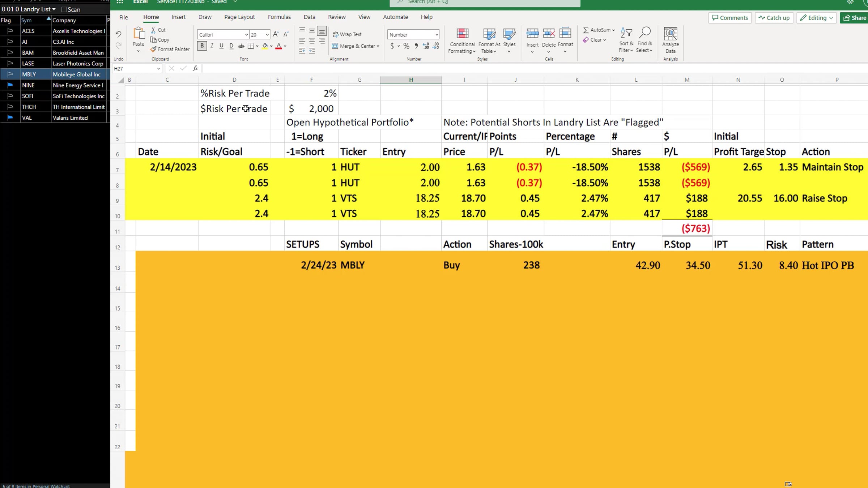Click the Paste clipboard icon
This screenshot has width=868, height=488.
(x=139, y=34)
